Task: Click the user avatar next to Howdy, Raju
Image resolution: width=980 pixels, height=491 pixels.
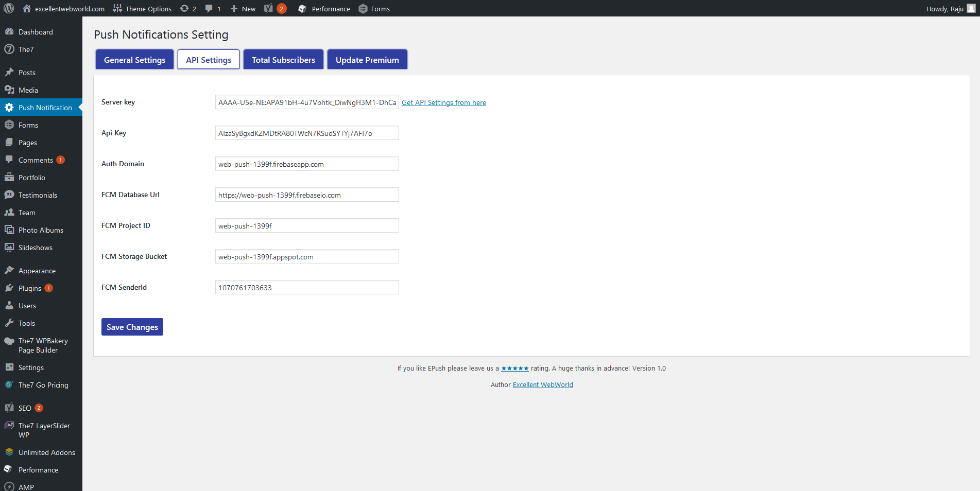Action: [x=971, y=8]
